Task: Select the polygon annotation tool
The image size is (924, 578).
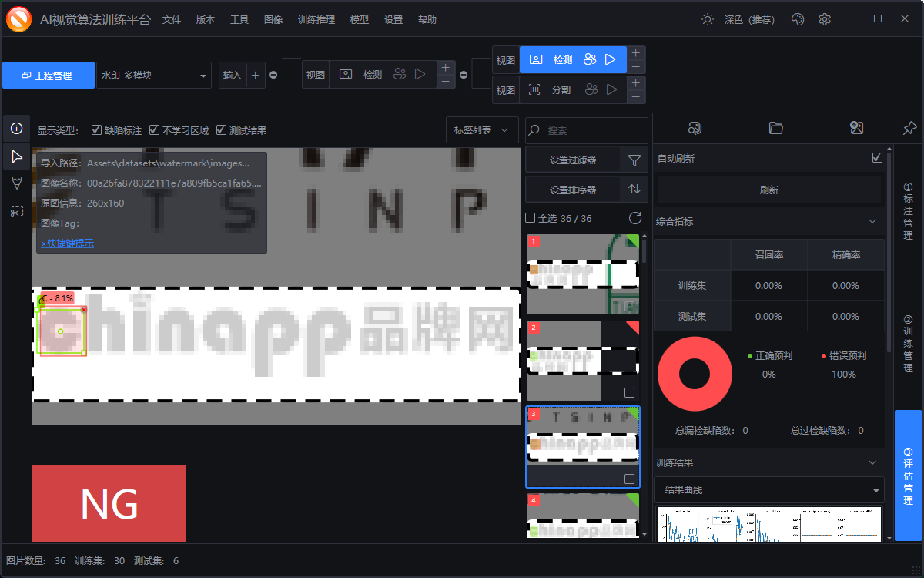Action: pos(16,183)
